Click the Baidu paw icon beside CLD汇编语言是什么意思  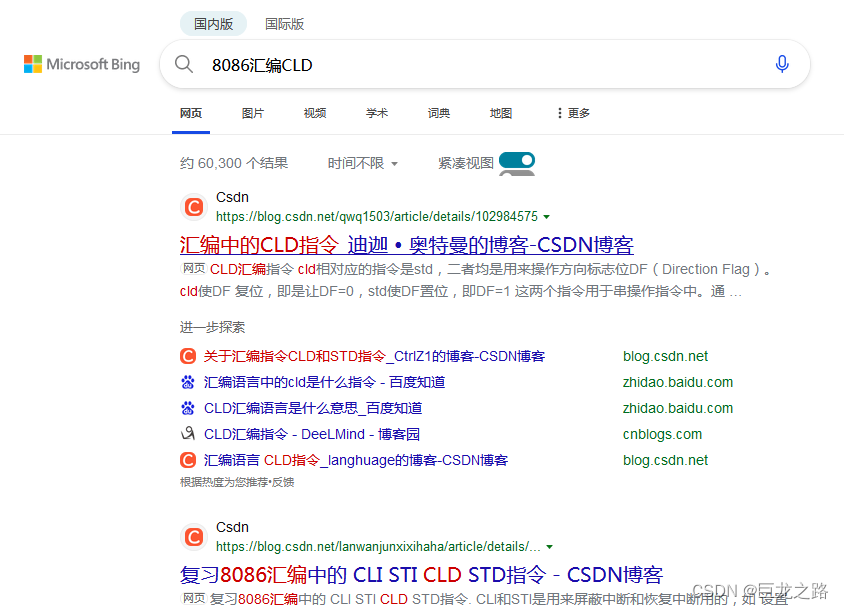188,408
